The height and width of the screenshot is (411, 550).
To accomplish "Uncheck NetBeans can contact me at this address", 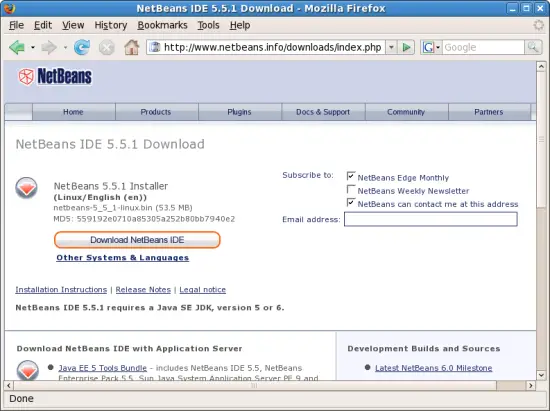I will click(x=351, y=202).
